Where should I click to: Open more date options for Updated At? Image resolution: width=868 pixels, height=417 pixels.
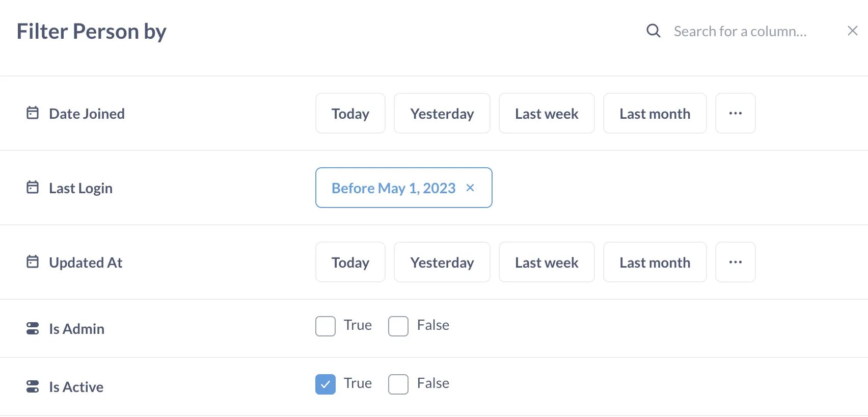pos(735,262)
